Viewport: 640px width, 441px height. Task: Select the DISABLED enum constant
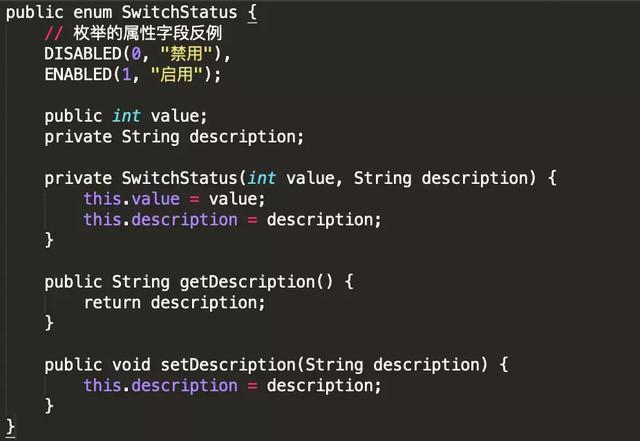click(82, 54)
